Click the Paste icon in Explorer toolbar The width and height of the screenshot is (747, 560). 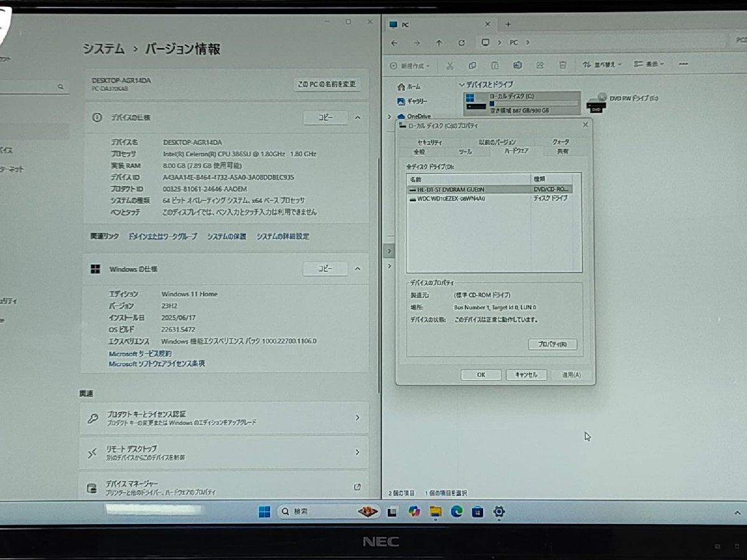coord(495,65)
